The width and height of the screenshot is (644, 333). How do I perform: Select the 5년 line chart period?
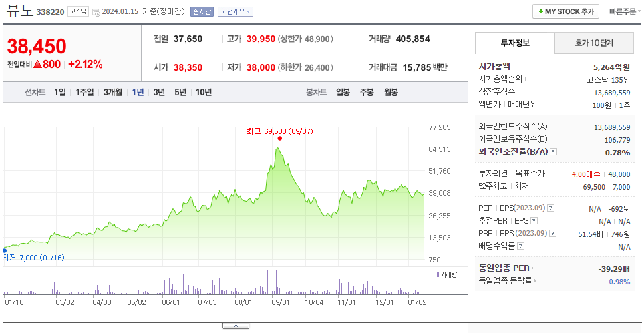[180, 92]
